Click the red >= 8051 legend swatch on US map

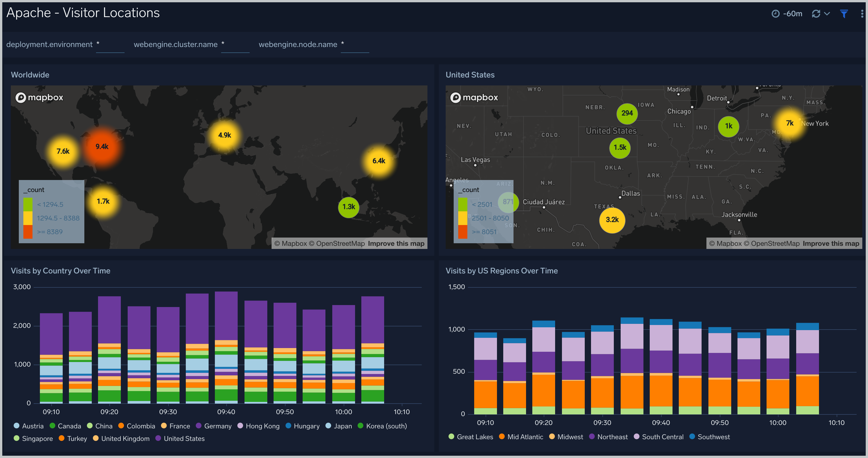point(463,232)
